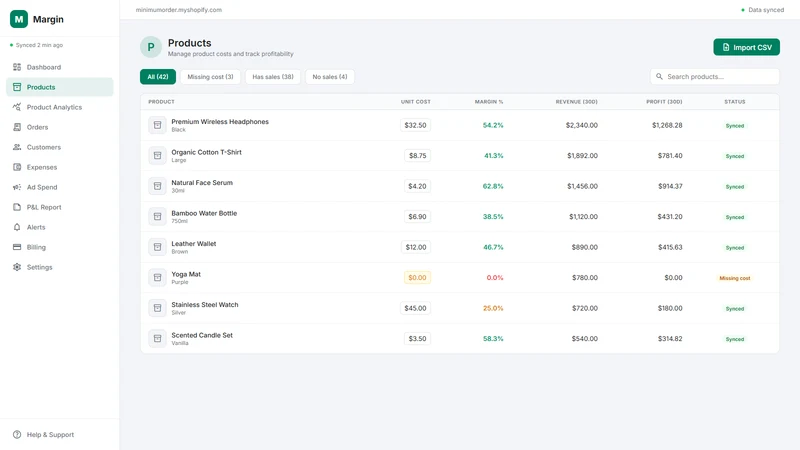Click the search magnifier icon
This screenshot has height=450, width=800.
[659, 77]
